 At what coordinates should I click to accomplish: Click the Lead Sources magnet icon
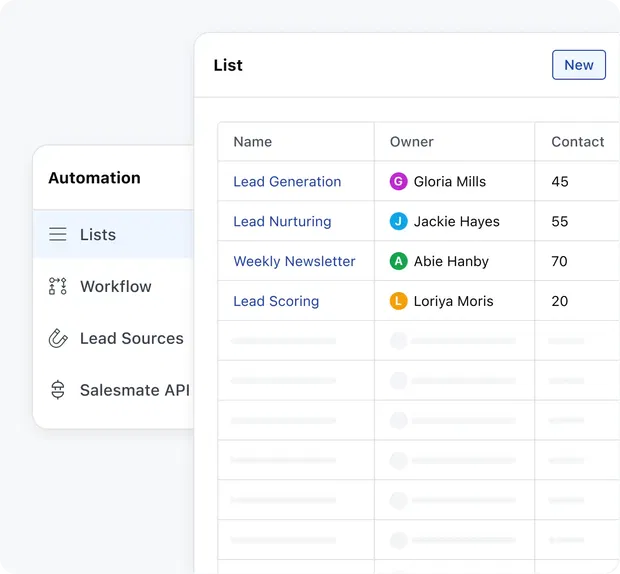(58, 339)
